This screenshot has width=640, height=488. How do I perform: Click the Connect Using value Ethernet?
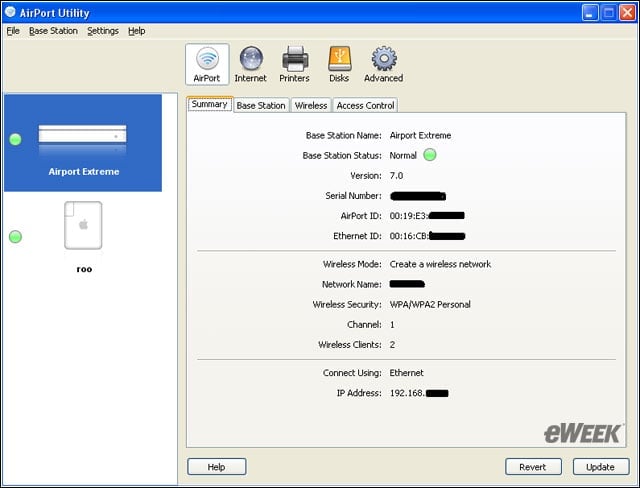click(407, 373)
